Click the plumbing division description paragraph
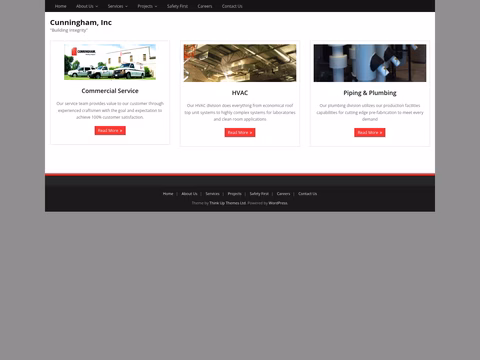The width and height of the screenshot is (480, 360). tap(370, 112)
